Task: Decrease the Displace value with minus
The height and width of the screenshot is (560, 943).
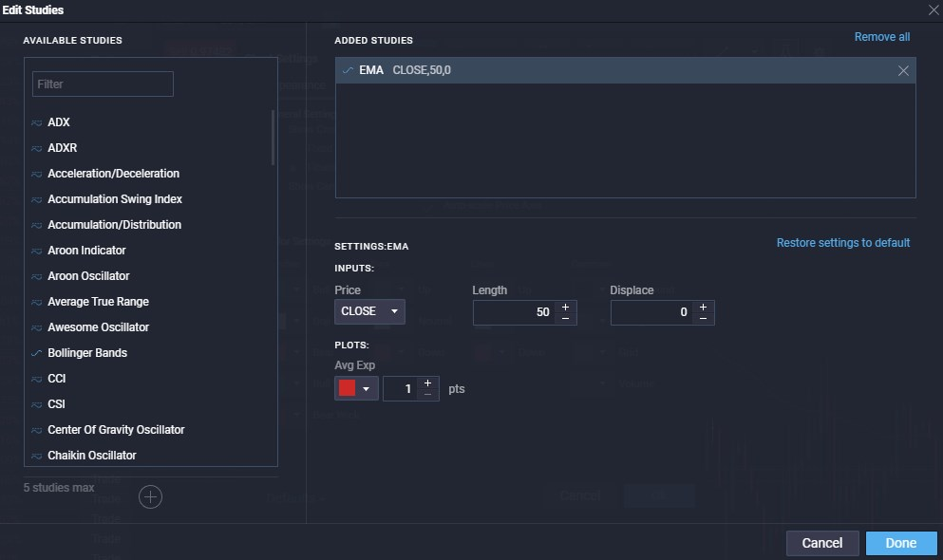Action: (703, 319)
